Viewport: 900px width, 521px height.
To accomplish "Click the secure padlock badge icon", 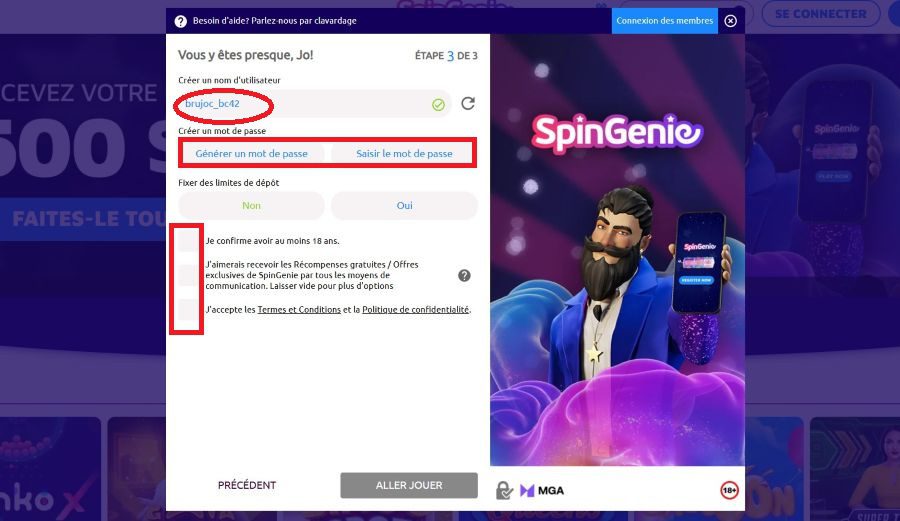I will (x=504, y=491).
